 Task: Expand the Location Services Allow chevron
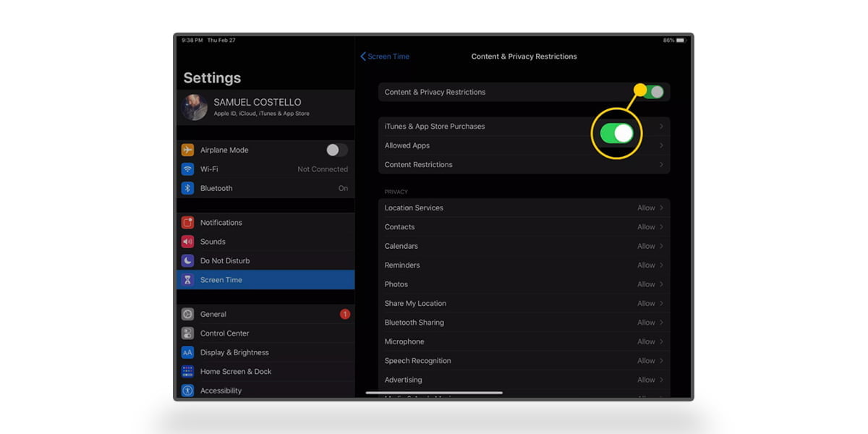coord(661,208)
